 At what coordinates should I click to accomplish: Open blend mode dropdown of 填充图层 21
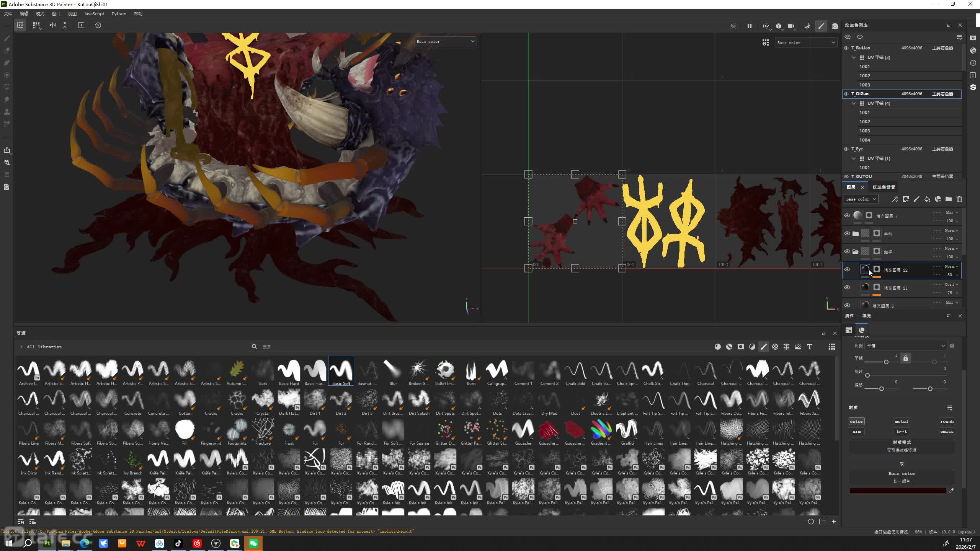(951, 285)
